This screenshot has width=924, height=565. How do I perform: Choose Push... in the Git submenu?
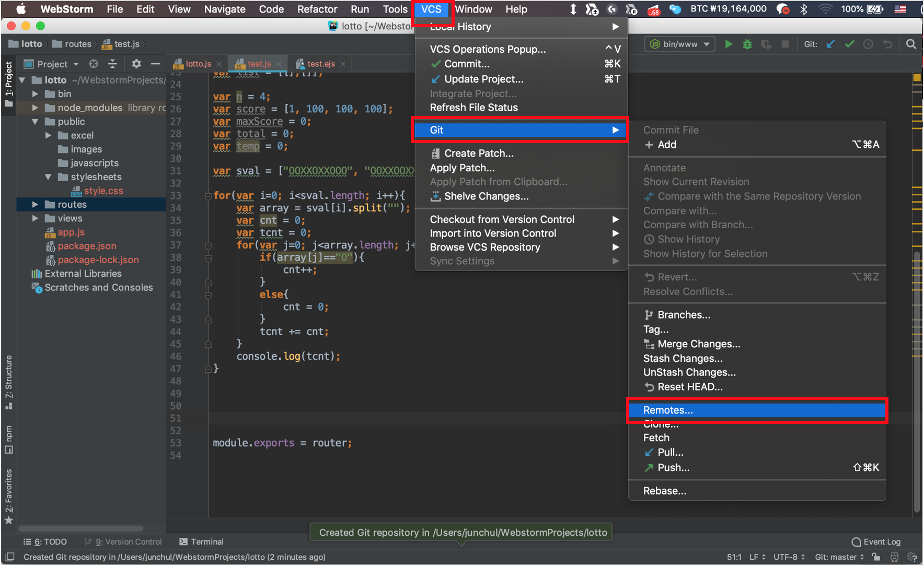[x=757, y=467]
